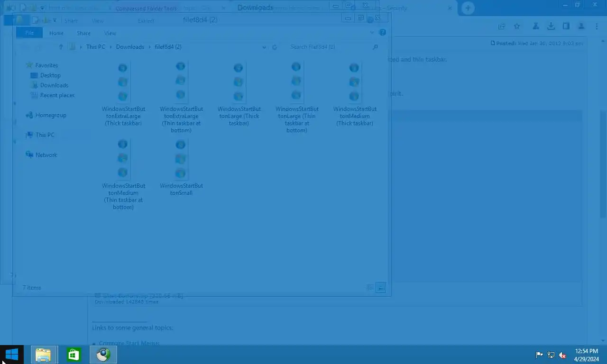Open the Compressed Folder Tools tab
Screen dimensions: 607x364
tap(146, 9)
